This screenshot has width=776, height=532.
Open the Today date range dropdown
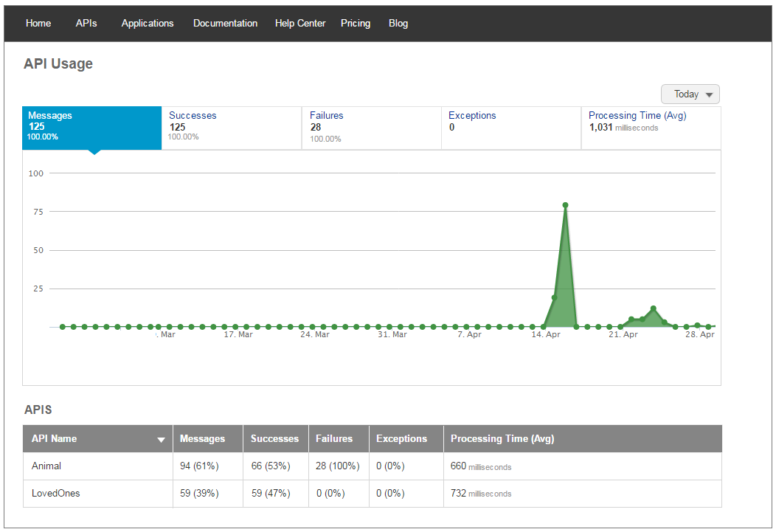tap(690, 94)
